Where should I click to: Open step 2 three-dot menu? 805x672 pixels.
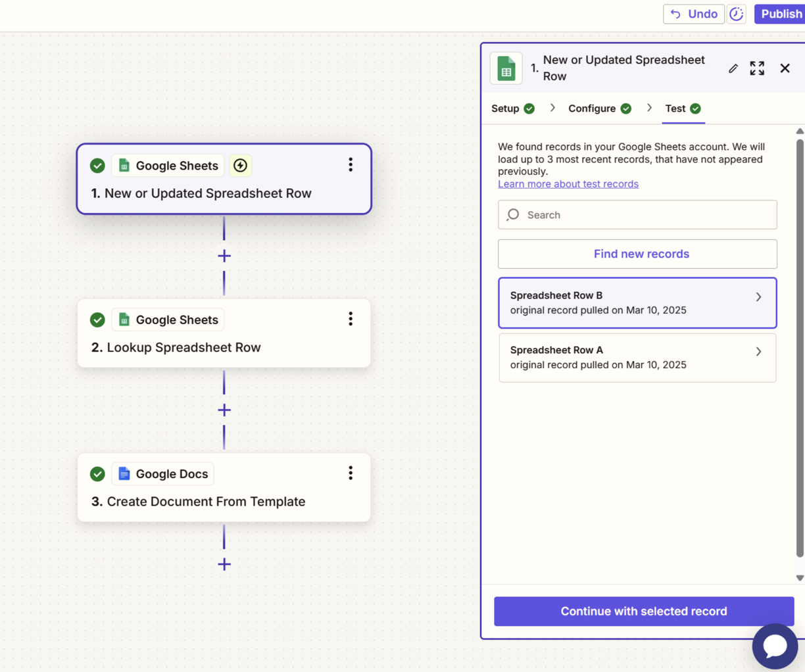click(351, 319)
